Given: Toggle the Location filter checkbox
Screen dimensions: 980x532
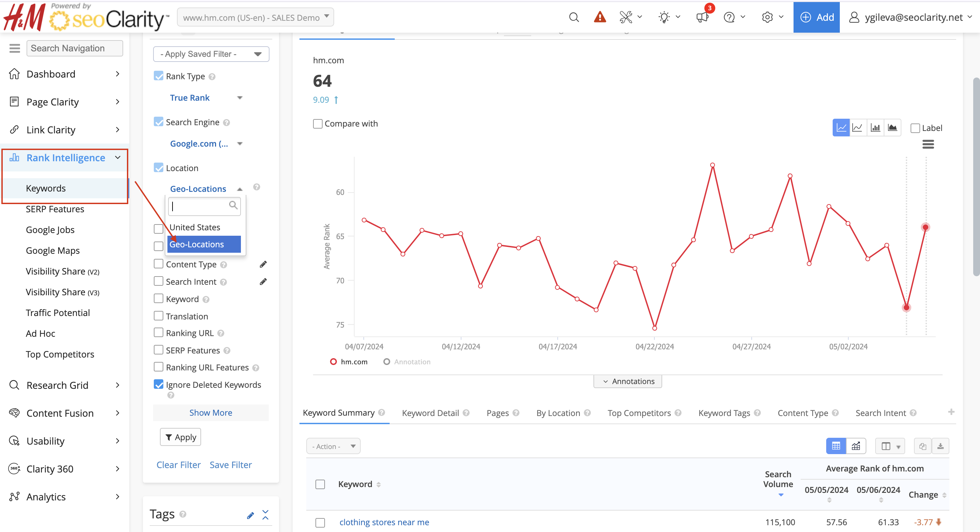Looking at the screenshot, I should pyautogui.click(x=158, y=168).
